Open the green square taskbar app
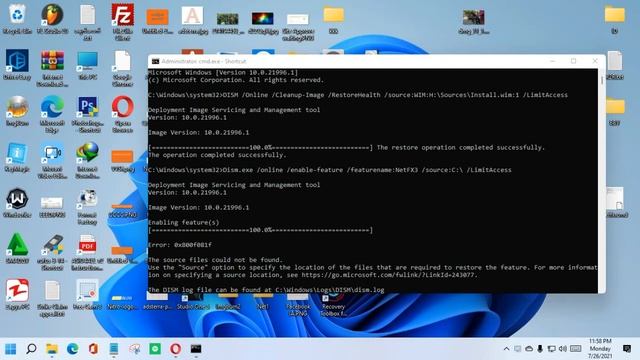 pyautogui.click(x=155, y=349)
